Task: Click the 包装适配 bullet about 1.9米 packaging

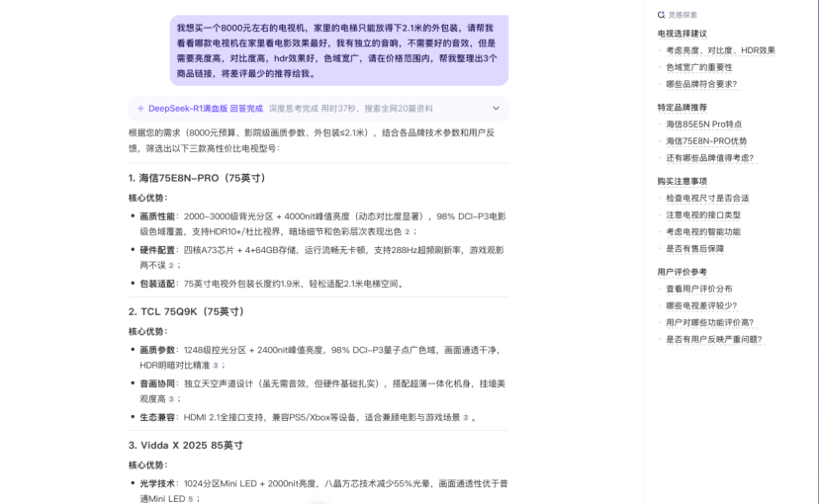Action: click(272, 284)
